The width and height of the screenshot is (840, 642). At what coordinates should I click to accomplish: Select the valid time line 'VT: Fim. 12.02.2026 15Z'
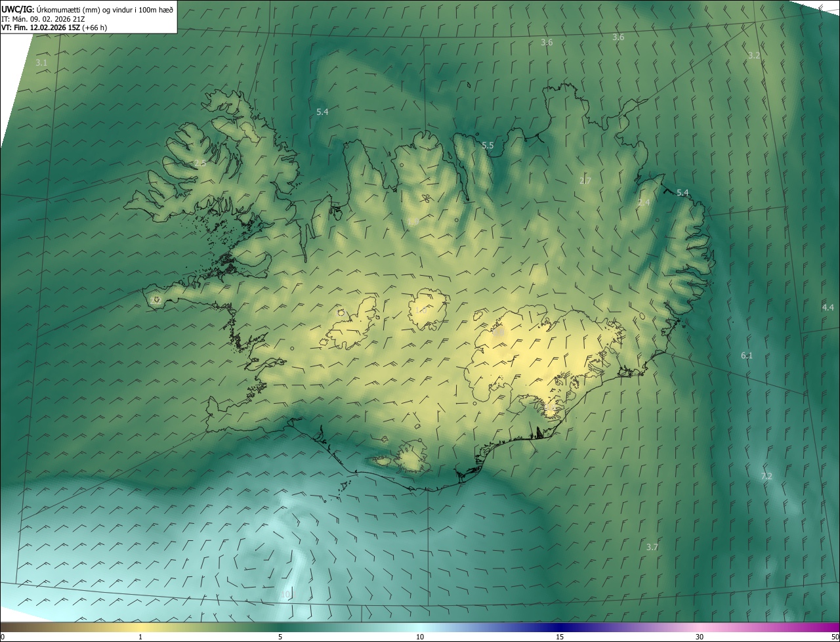[x=41, y=28]
